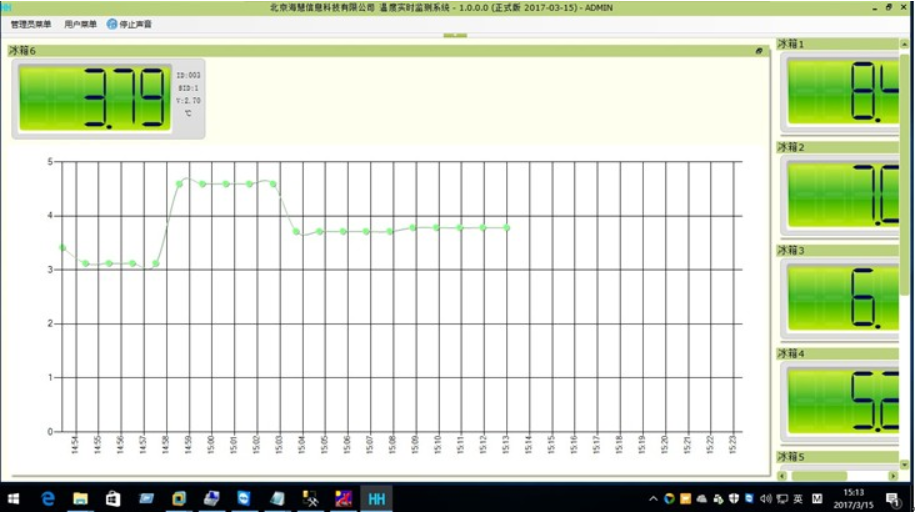Launch Microsoft Edge from the taskbar
This screenshot has width=915, height=515.
[48, 499]
